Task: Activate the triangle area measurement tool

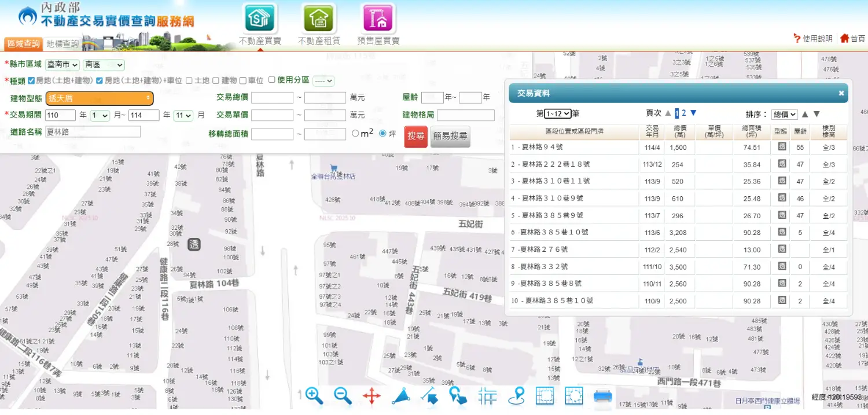Action: [401, 396]
